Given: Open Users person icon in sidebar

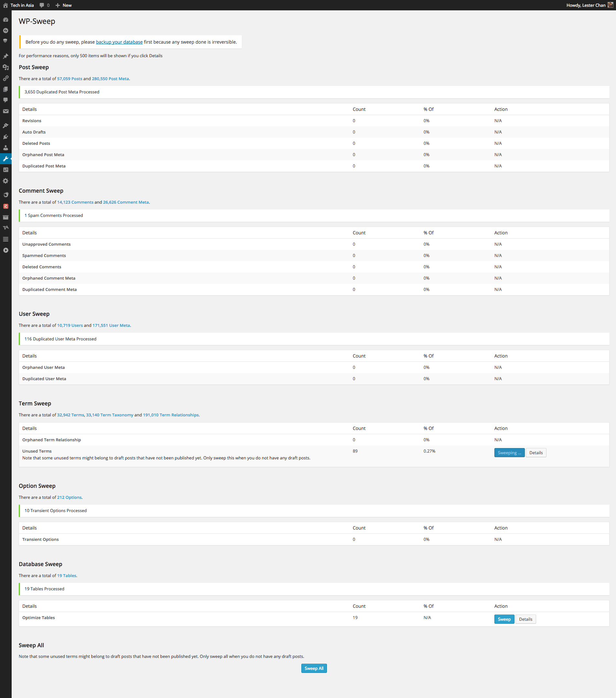Looking at the screenshot, I should 5,148.
